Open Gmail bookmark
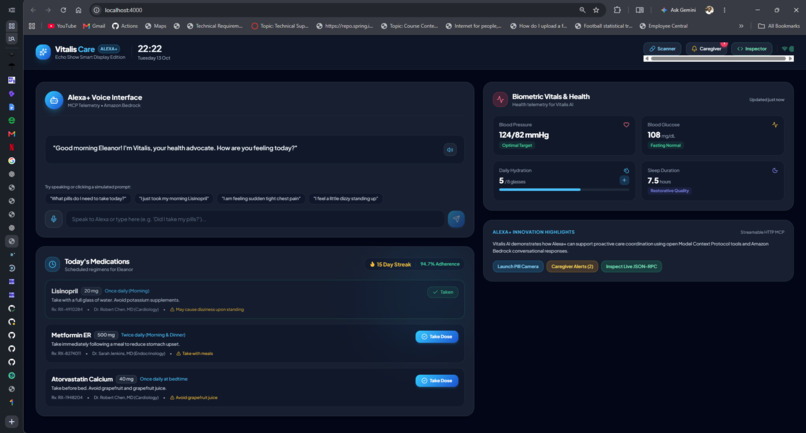Screen dimensions: 806x433 (94, 26)
